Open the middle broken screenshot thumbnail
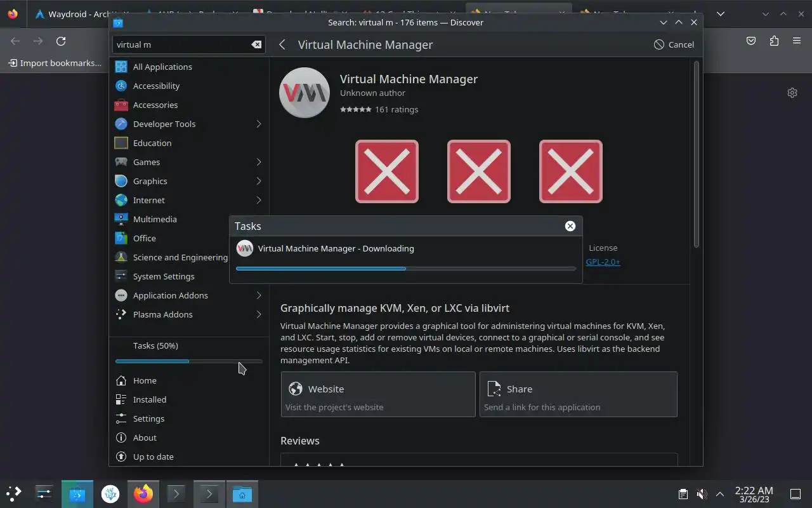The height and width of the screenshot is (508, 812). coord(479,171)
